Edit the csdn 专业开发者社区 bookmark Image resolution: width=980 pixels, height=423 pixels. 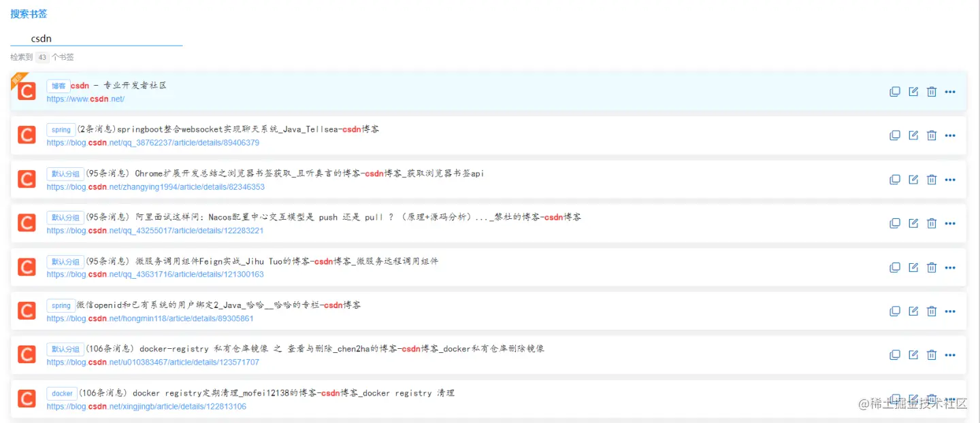pos(913,92)
